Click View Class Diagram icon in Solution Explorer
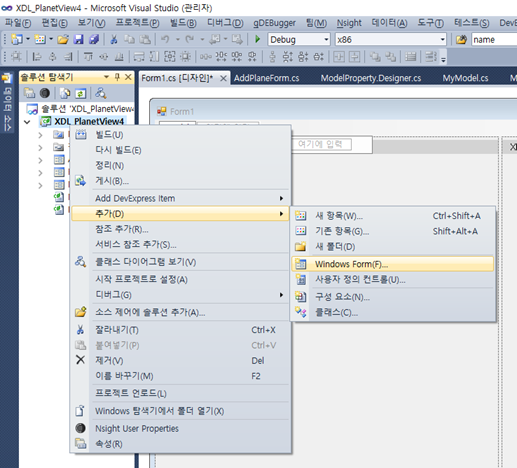The height and width of the screenshot is (468, 517). click(x=100, y=93)
